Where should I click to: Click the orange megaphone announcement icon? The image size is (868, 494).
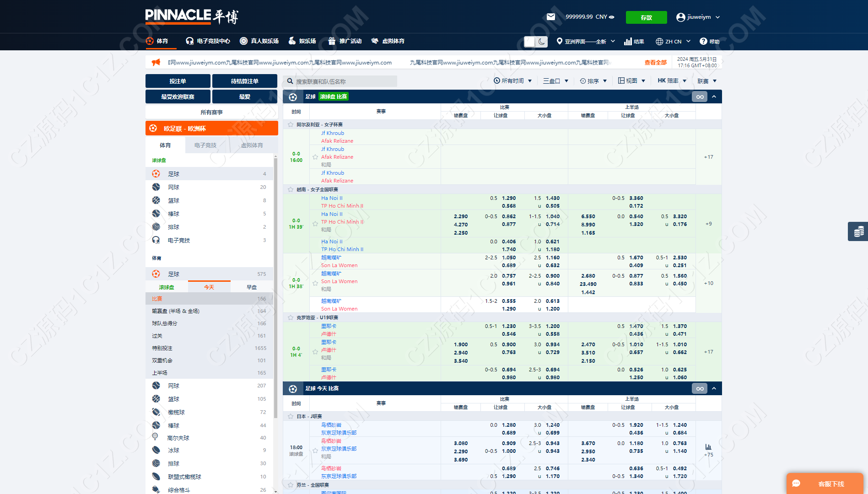point(156,62)
